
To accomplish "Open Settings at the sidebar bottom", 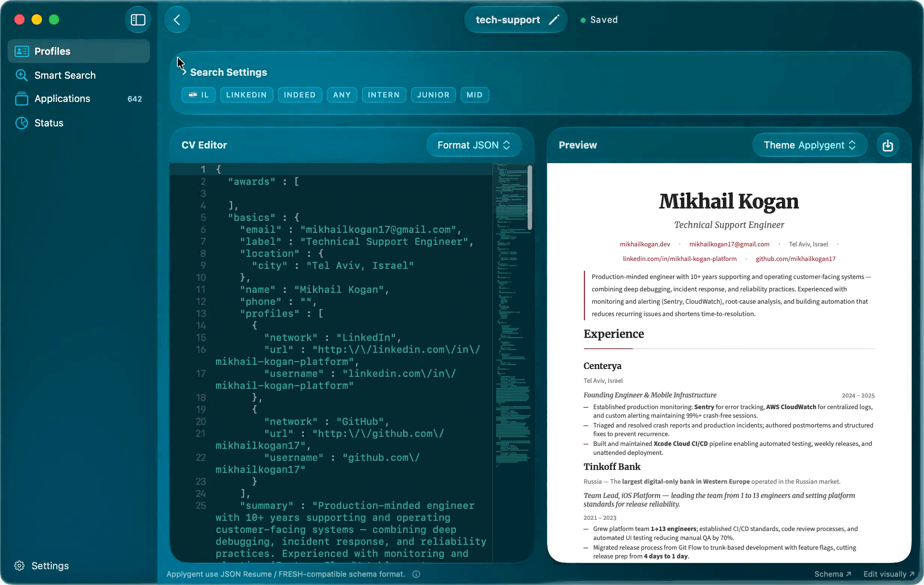I will (x=42, y=565).
